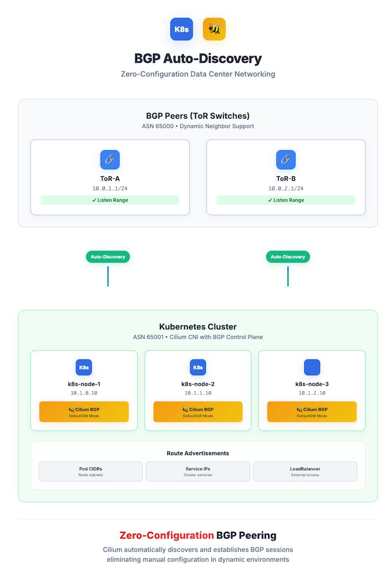This screenshot has height=572, width=392.
Task: Click the ASN 65000 Dynamic Neighbor Support text
Action: pos(198,126)
